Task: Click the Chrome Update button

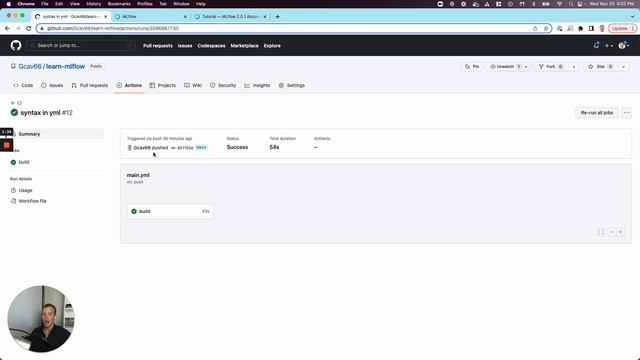Action: click(x=622, y=28)
